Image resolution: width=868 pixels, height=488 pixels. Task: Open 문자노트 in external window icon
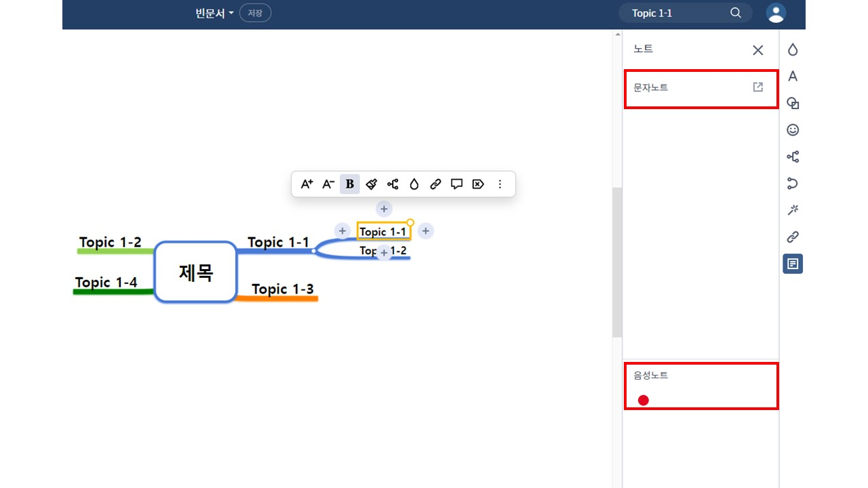pos(758,87)
